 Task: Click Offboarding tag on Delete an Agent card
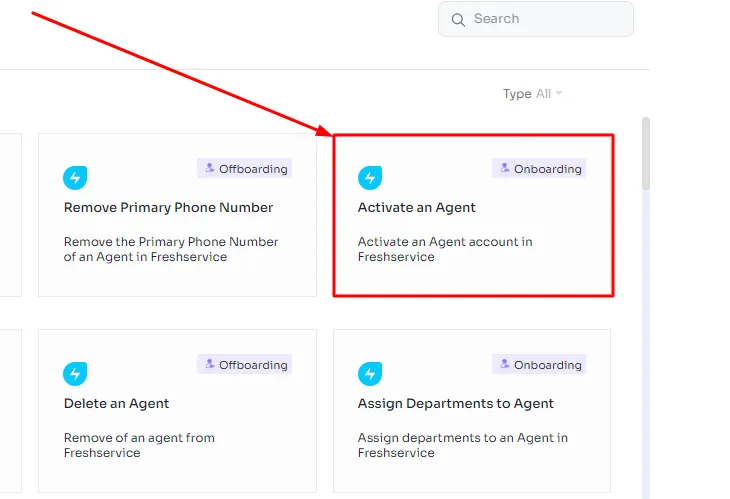tap(244, 364)
